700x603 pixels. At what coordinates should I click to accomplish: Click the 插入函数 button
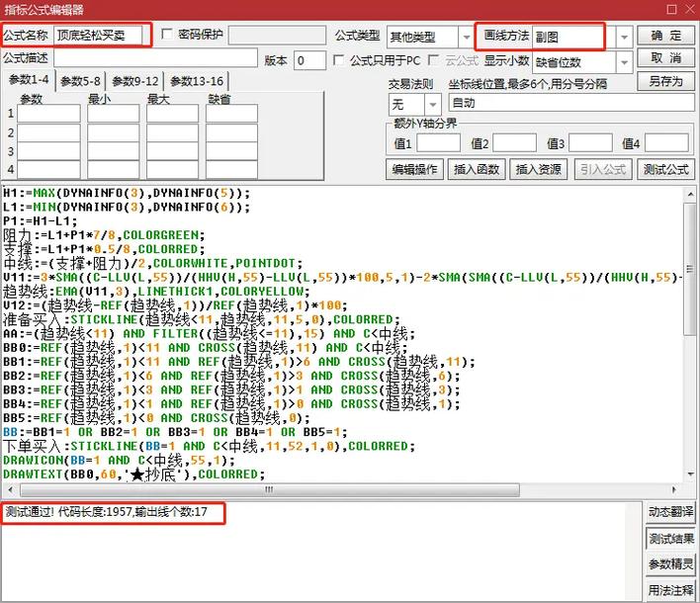tap(477, 170)
